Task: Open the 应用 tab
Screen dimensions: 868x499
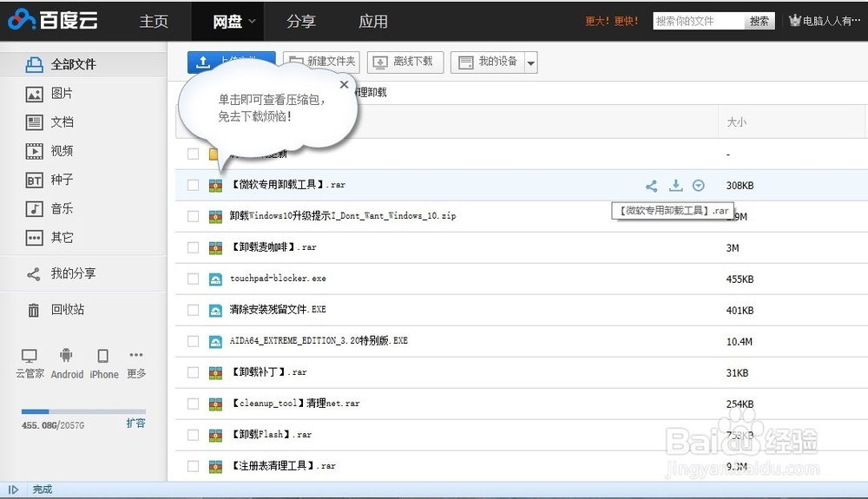Action: (x=373, y=21)
